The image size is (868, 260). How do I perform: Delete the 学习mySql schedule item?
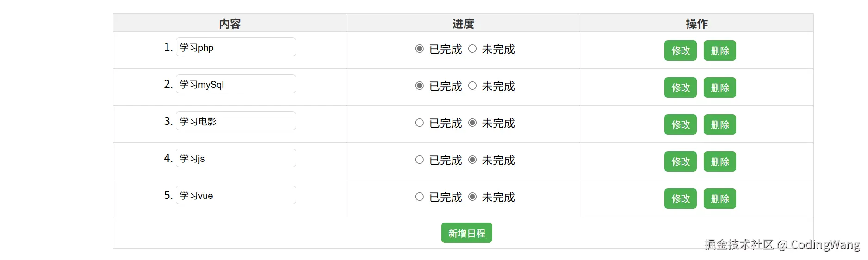[x=719, y=87]
